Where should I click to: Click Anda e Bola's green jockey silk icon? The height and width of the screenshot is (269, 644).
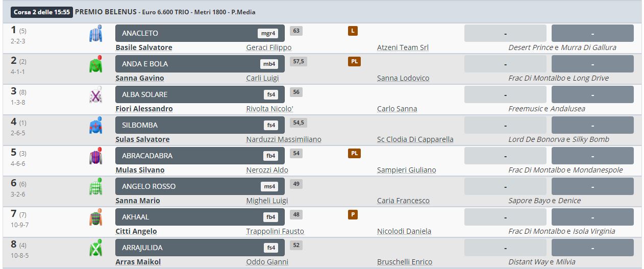click(x=95, y=64)
